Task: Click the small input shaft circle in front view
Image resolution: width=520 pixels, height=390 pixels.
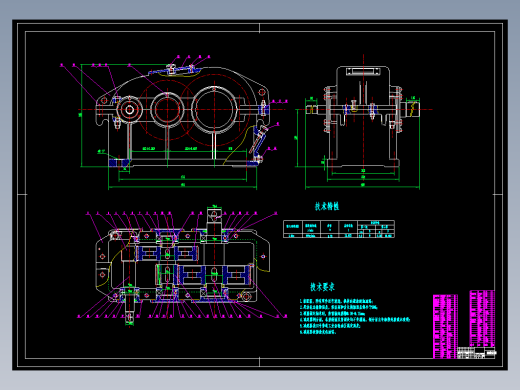Action: [x=129, y=109]
